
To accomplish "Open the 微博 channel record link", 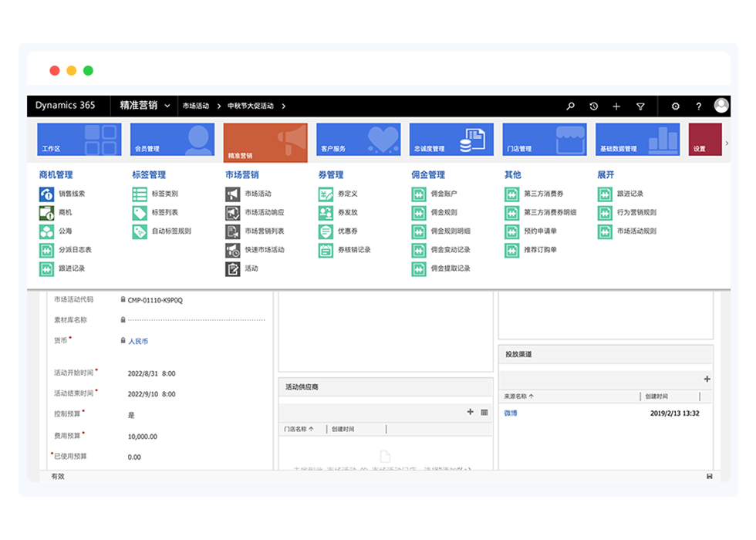I will point(511,413).
